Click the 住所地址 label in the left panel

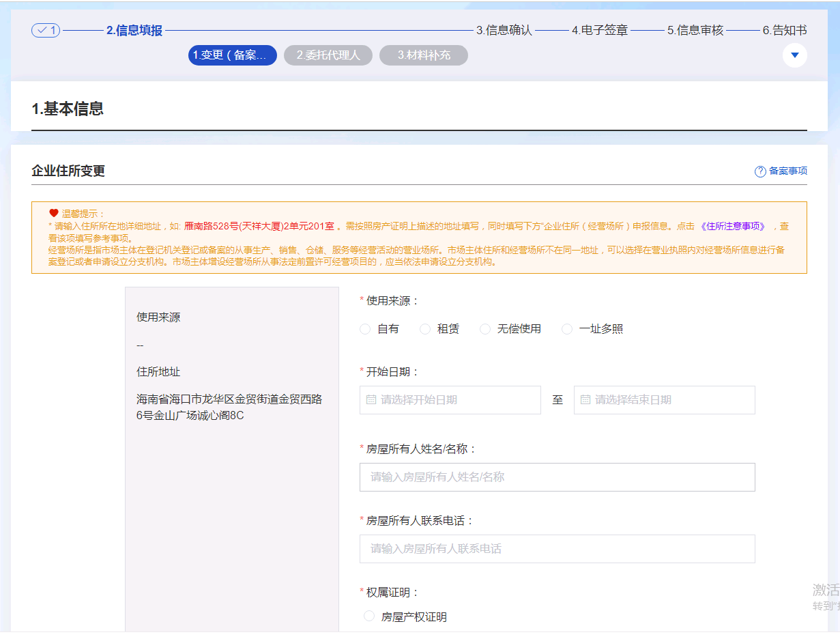tap(158, 372)
